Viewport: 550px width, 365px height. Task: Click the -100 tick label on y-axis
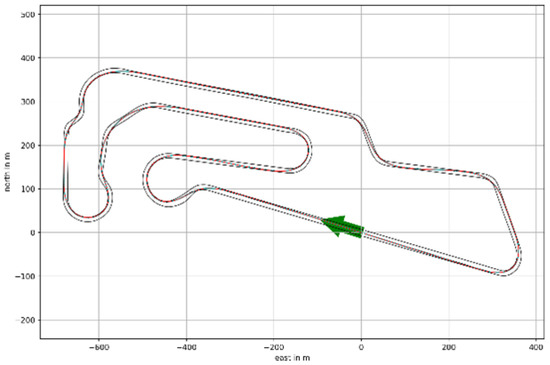pos(25,276)
